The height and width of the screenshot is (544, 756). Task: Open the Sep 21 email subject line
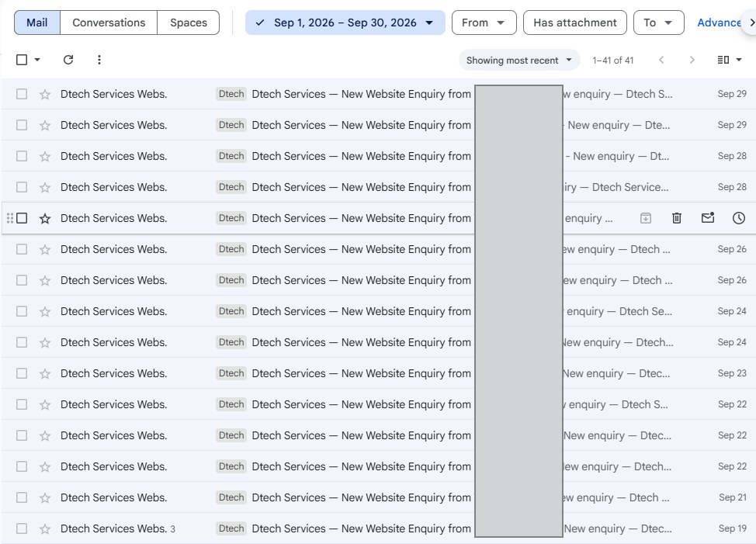tap(361, 497)
